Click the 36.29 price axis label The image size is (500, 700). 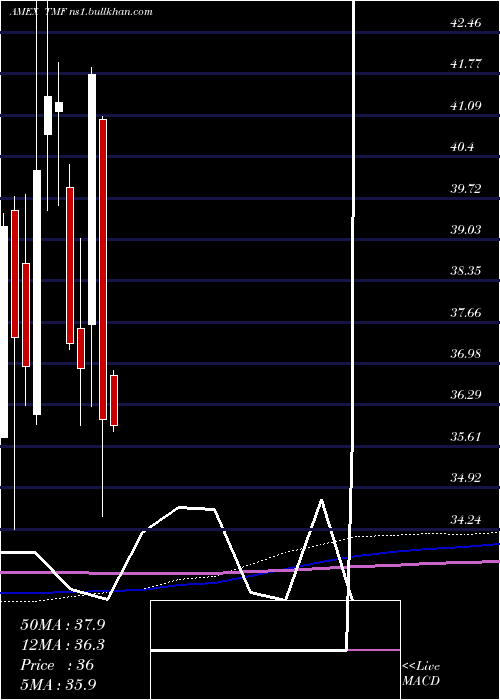click(466, 395)
